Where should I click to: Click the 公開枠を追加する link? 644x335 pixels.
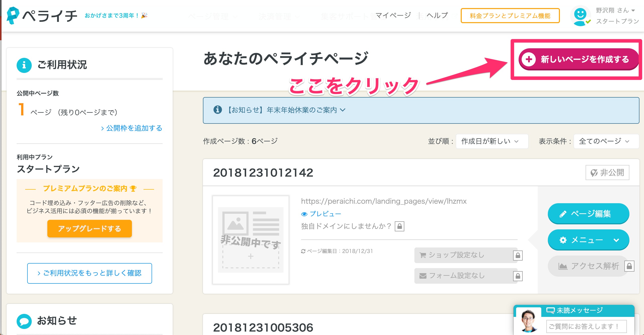click(x=132, y=128)
